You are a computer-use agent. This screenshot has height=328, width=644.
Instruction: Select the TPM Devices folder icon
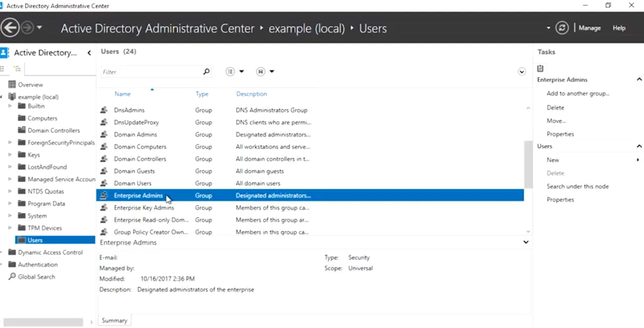pos(22,228)
